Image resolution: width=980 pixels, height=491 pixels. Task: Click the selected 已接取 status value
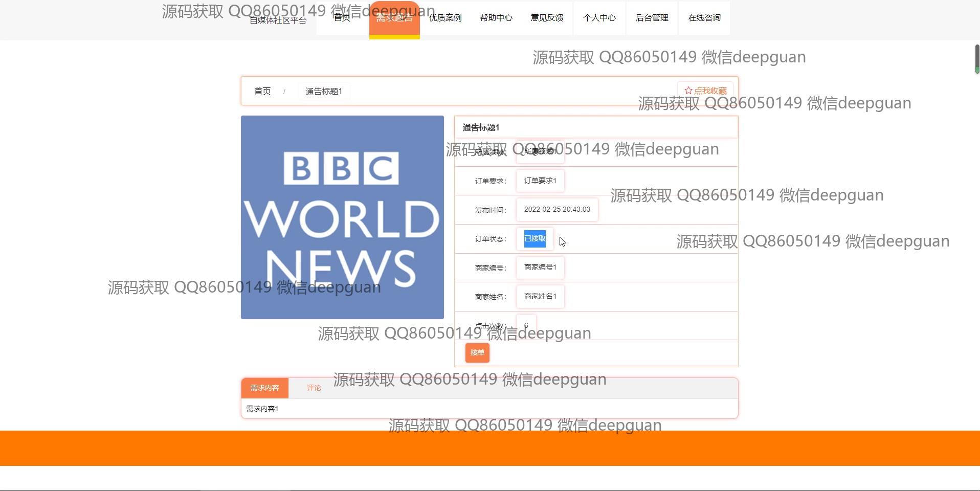535,238
